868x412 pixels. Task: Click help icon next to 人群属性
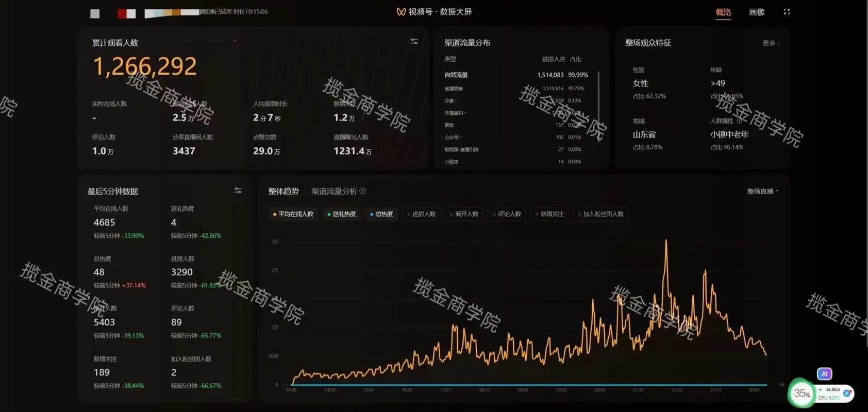click(739, 121)
